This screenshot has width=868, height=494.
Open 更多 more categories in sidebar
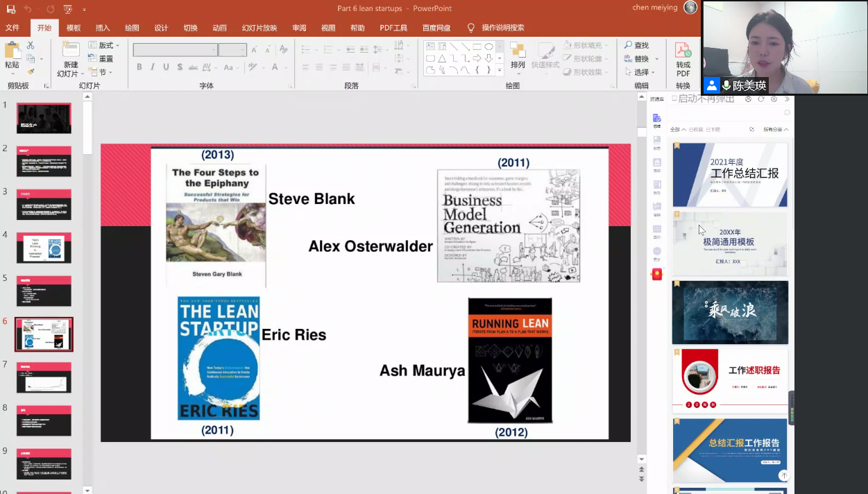tap(657, 254)
